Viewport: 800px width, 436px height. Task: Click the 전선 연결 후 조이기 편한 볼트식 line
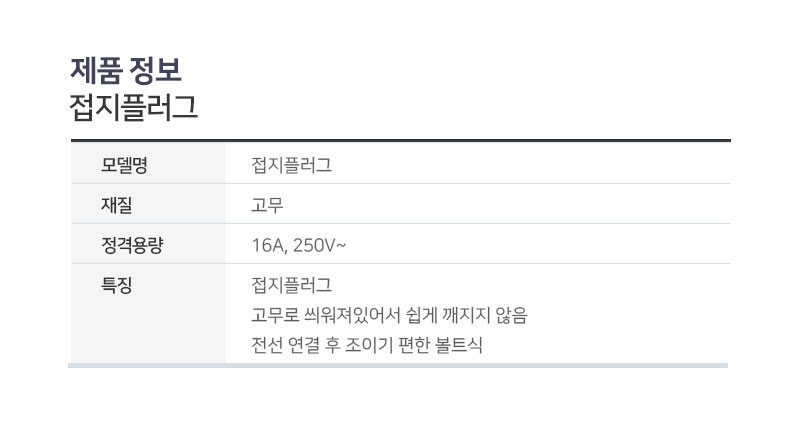click(366, 345)
